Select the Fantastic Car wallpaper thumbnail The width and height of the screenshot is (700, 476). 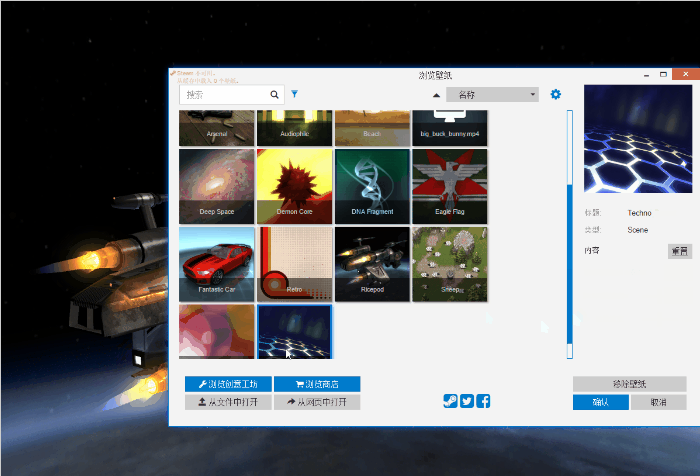(x=217, y=264)
